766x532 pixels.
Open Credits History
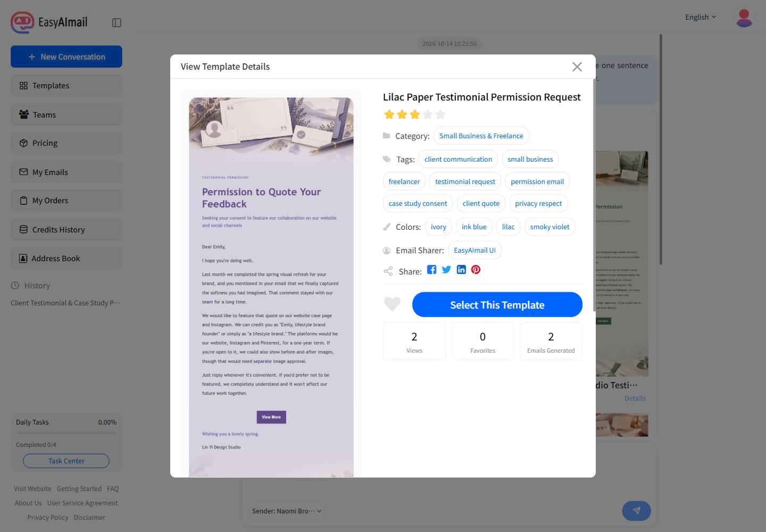point(66,230)
